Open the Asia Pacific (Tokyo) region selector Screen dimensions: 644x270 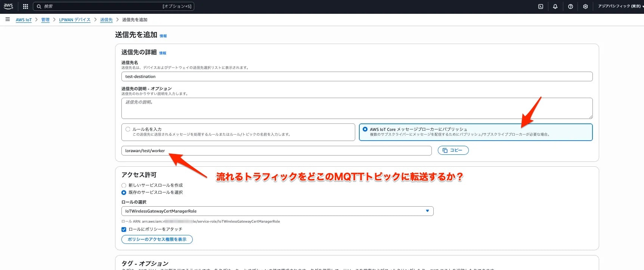tap(620, 6)
